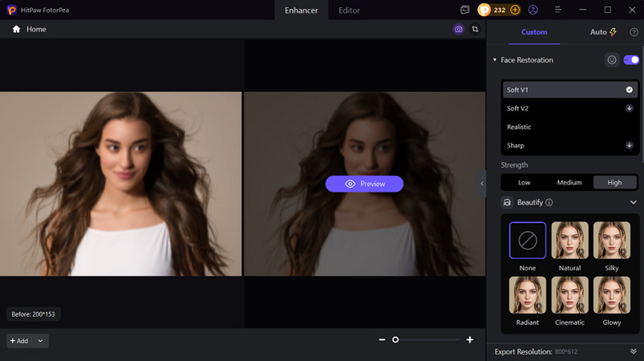Apply the Cinematic beautify preset
The height and width of the screenshot is (361, 644).
click(x=569, y=295)
